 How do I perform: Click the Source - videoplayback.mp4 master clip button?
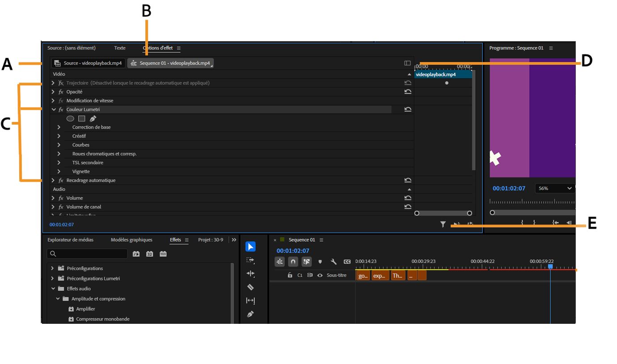88,63
